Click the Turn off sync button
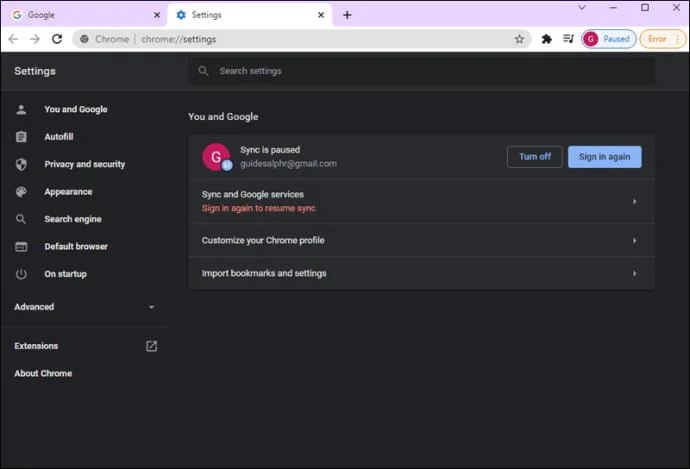Screen dimensions: 690x469 click(x=534, y=157)
